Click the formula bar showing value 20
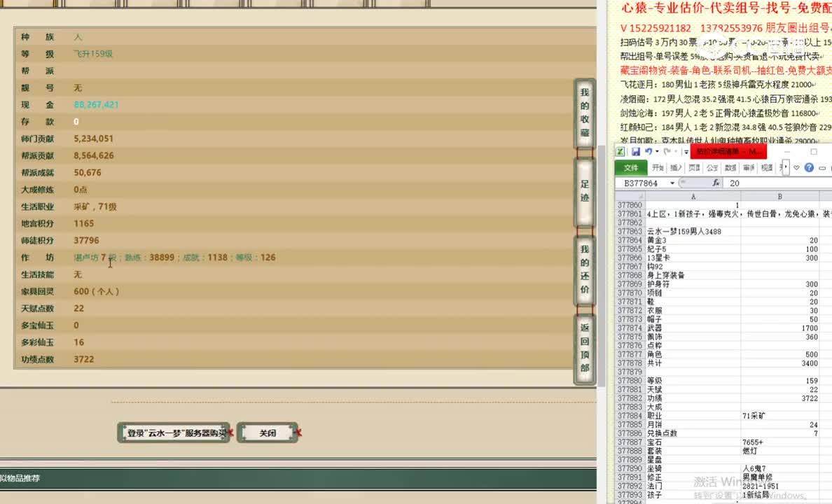 point(742,182)
